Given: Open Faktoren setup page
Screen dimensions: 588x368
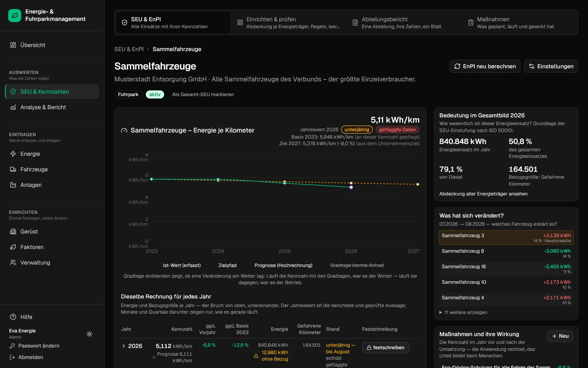Looking at the screenshot, I should tap(52, 247).
